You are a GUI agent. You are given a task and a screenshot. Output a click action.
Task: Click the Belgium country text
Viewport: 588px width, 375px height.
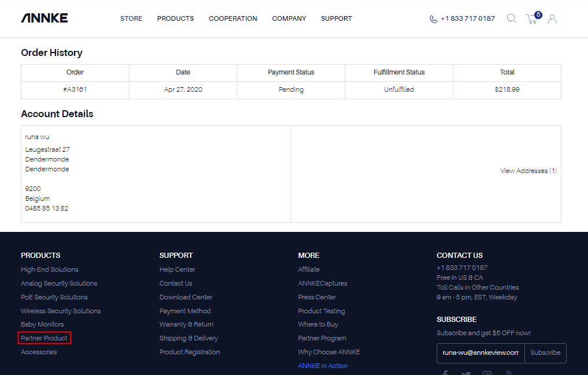(38, 198)
